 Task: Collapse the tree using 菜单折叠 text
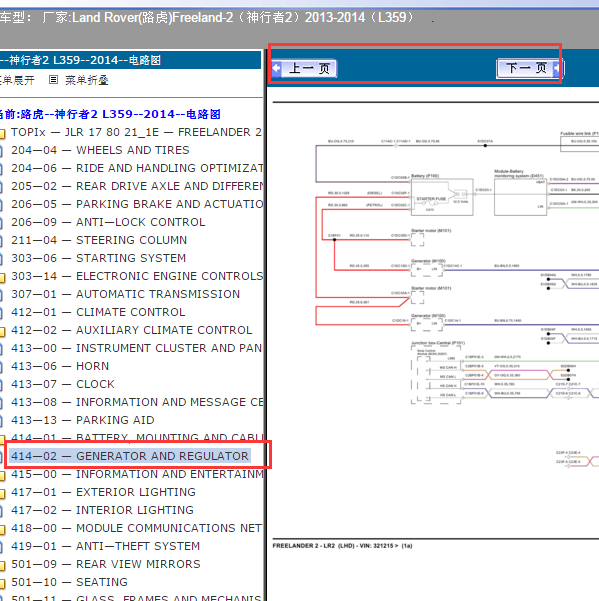pos(87,80)
